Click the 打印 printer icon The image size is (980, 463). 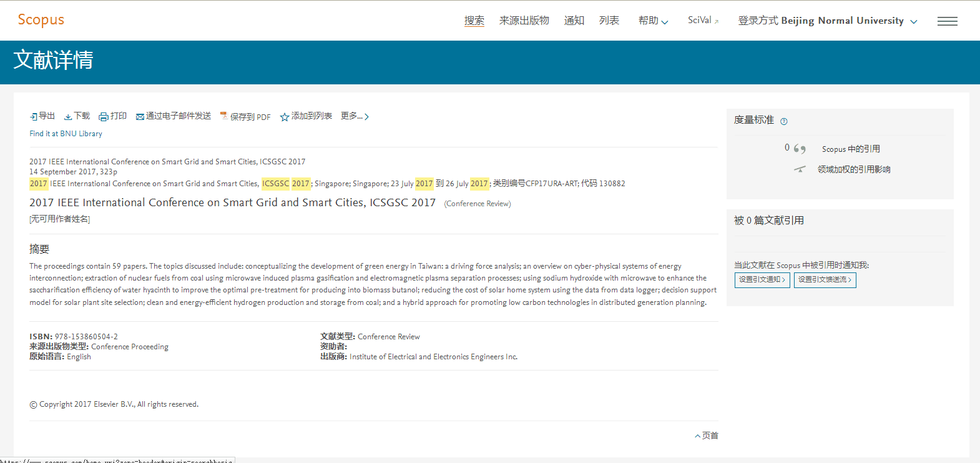(x=104, y=117)
